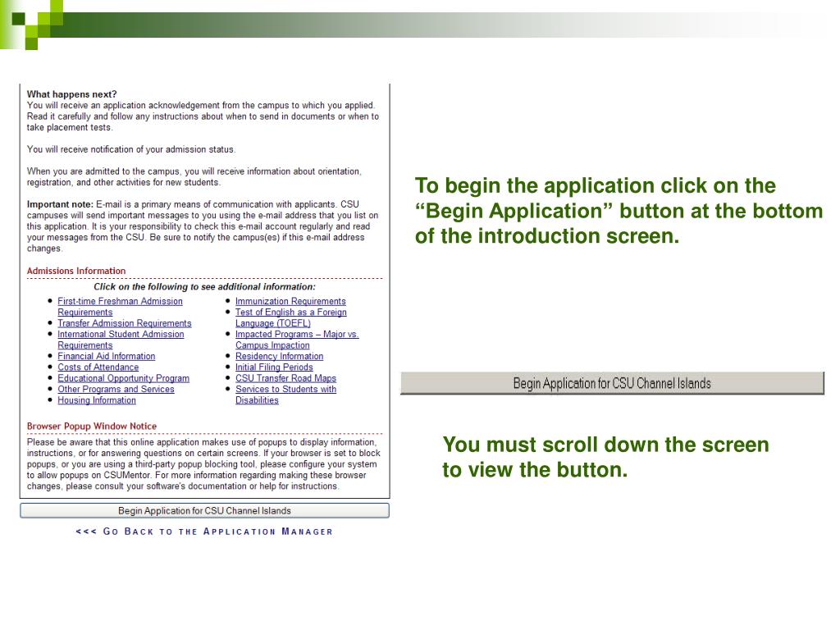This screenshot has height=630, width=840.
Task: Open Housing Information link
Action: click(97, 400)
